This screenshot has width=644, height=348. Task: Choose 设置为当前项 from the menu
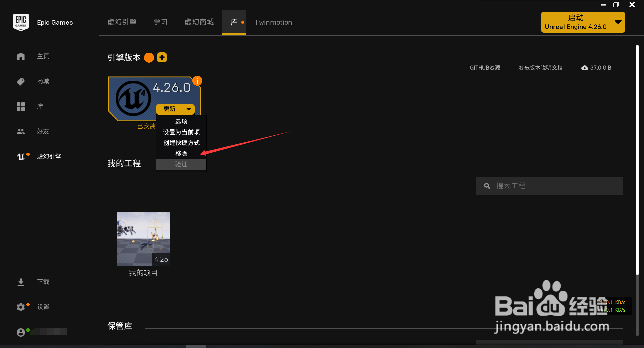(x=181, y=132)
